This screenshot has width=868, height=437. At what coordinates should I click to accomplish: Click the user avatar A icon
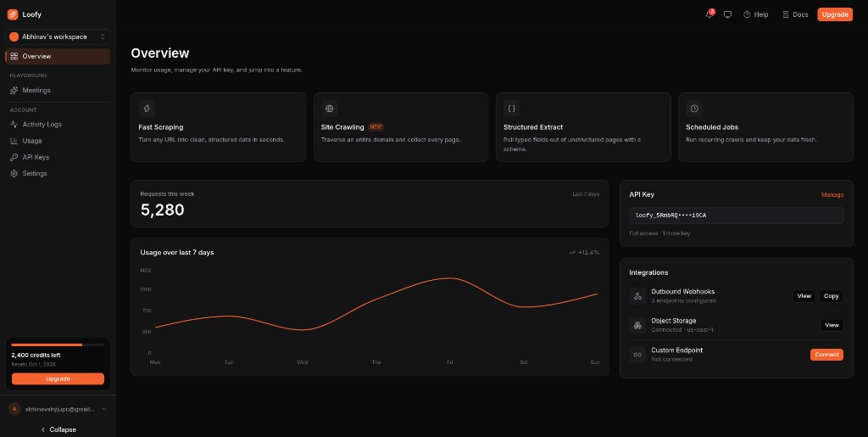pos(14,409)
